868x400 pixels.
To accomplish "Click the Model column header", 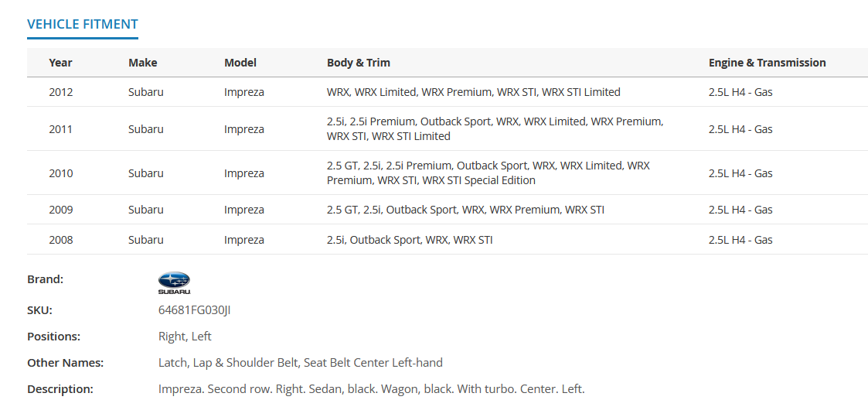I will [240, 63].
